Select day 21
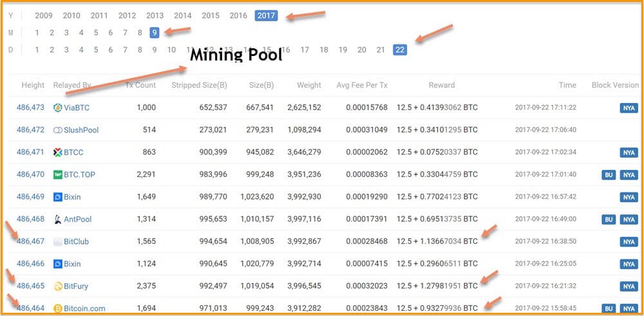The height and width of the screenshot is (316, 644). point(381,50)
